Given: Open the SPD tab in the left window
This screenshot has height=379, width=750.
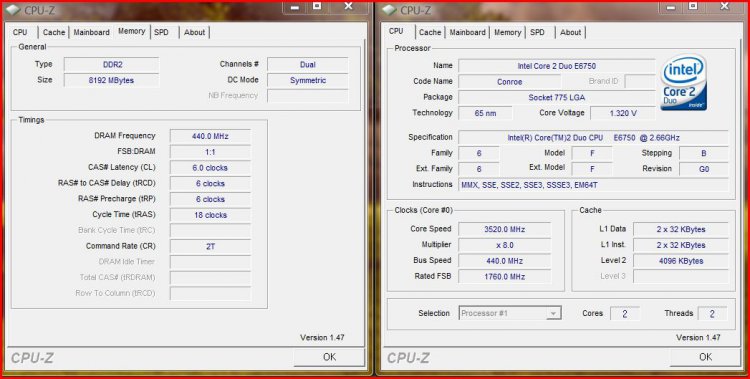Looking at the screenshot, I should point(161,32).
